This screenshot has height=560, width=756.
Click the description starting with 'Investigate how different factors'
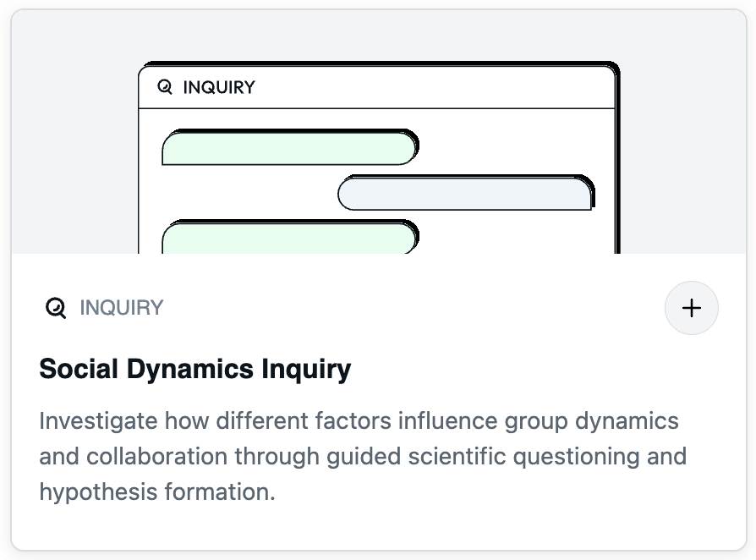pos(363,456)
